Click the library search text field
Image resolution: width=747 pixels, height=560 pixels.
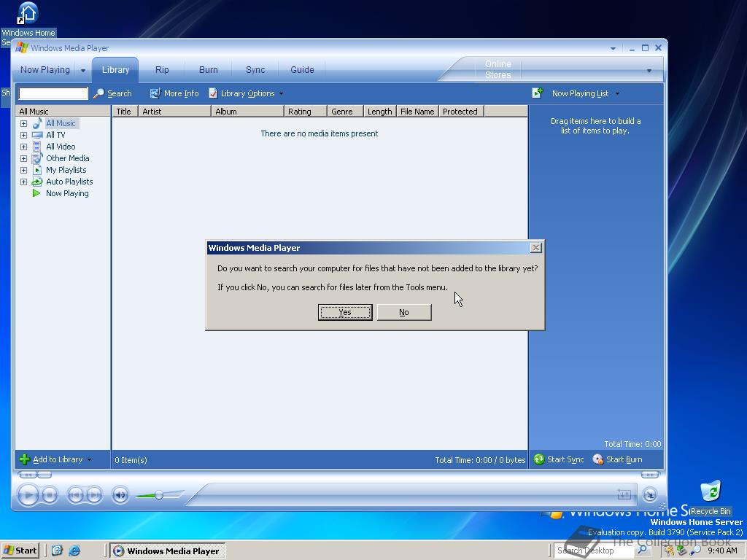(x=53, y=93)
